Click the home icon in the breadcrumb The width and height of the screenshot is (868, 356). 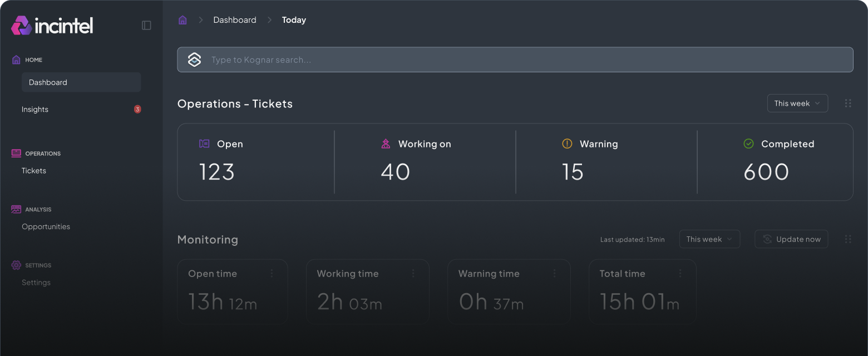(183, 19)
